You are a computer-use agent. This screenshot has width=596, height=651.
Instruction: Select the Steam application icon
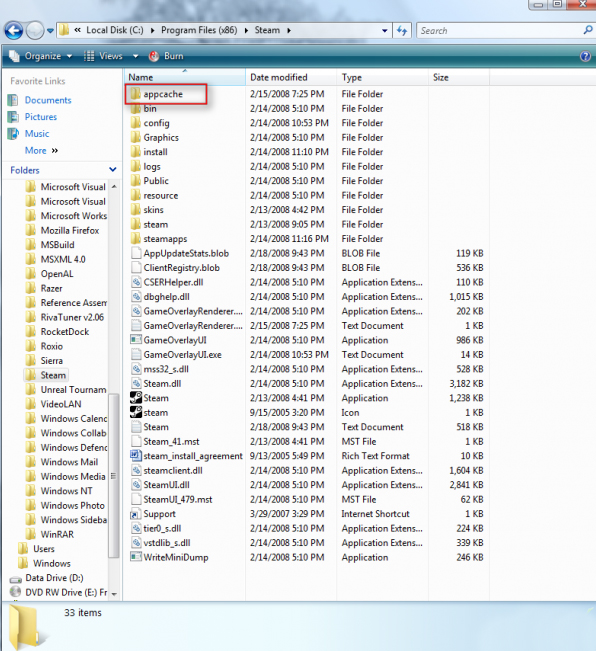coord(136,398)
